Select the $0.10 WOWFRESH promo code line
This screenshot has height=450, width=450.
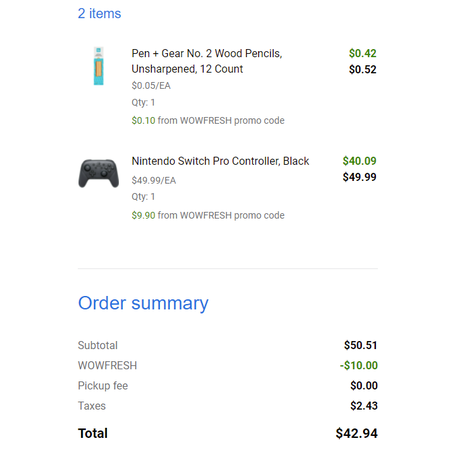coord(208,120)
